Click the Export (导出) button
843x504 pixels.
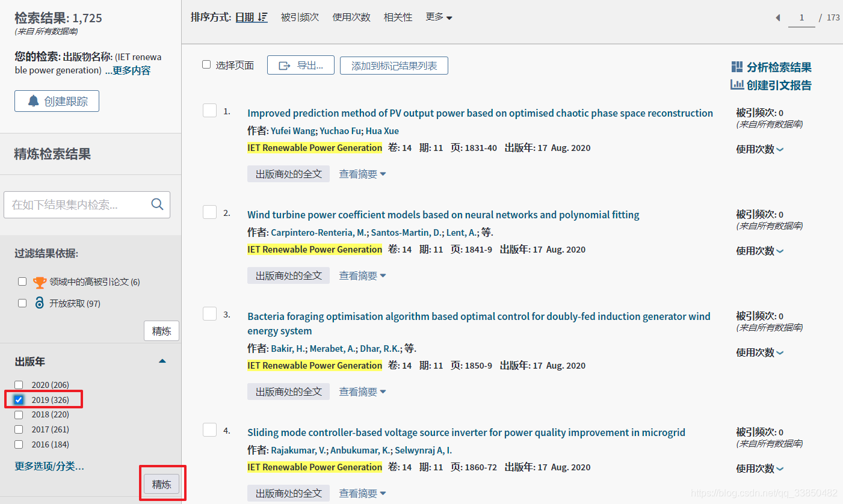301,66
